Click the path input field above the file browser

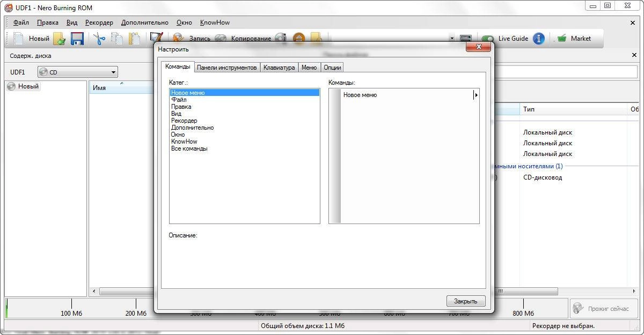coord(566,72)
